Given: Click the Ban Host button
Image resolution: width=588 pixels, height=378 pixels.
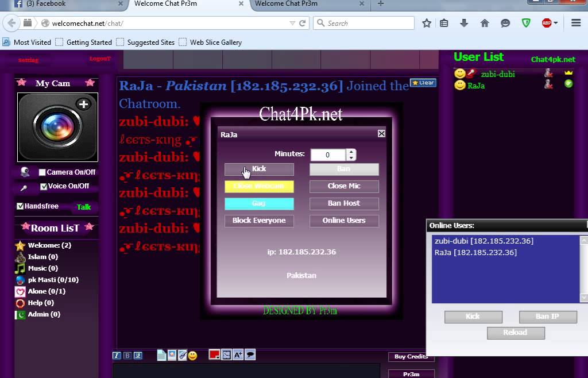Looking at the screenshot, I should (x=344, y=203).
